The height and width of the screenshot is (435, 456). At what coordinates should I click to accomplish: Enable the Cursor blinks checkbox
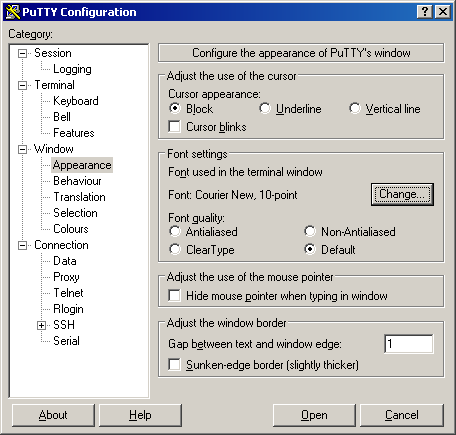(175, 127)
